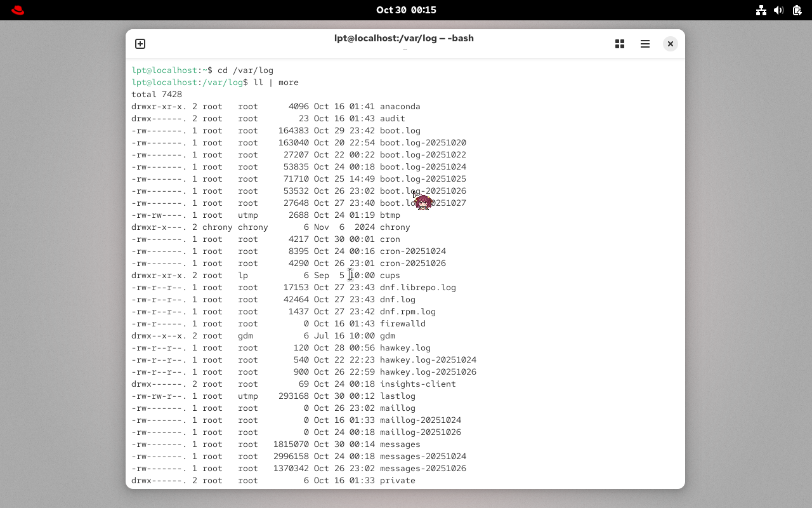
Task: Close the terminal window
Action: [x=671, y=44]
